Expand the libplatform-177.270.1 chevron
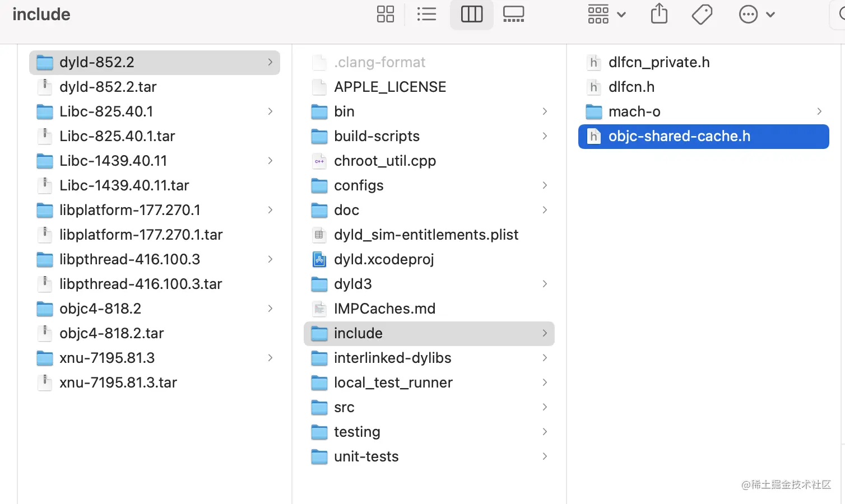This screenshot has width=845, height=504. (x=270, y=210)
